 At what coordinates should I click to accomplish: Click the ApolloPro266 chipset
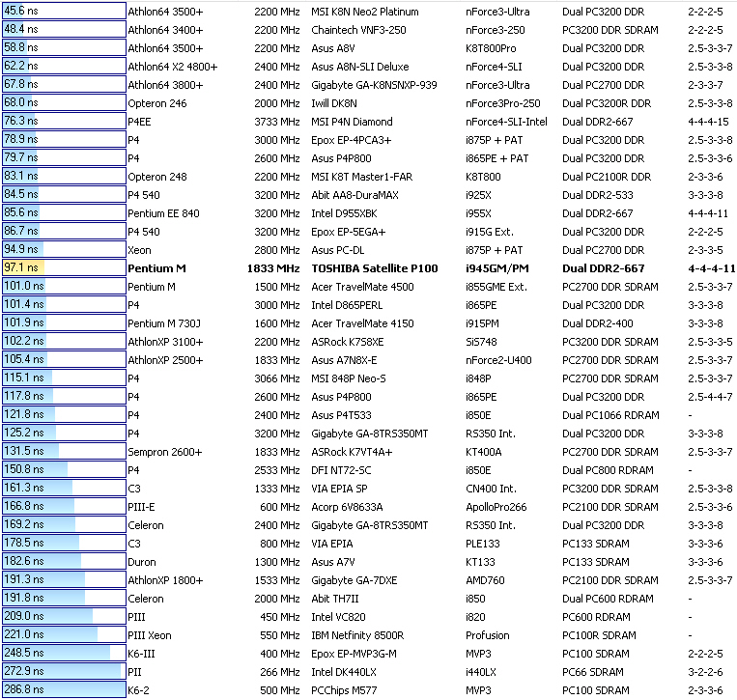tap(496, 507)
